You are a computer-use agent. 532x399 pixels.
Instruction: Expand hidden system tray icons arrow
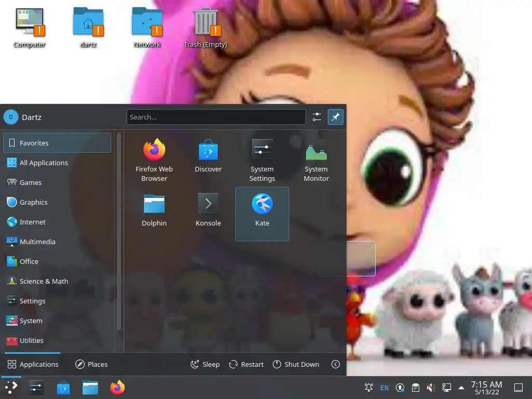[461, 388]
